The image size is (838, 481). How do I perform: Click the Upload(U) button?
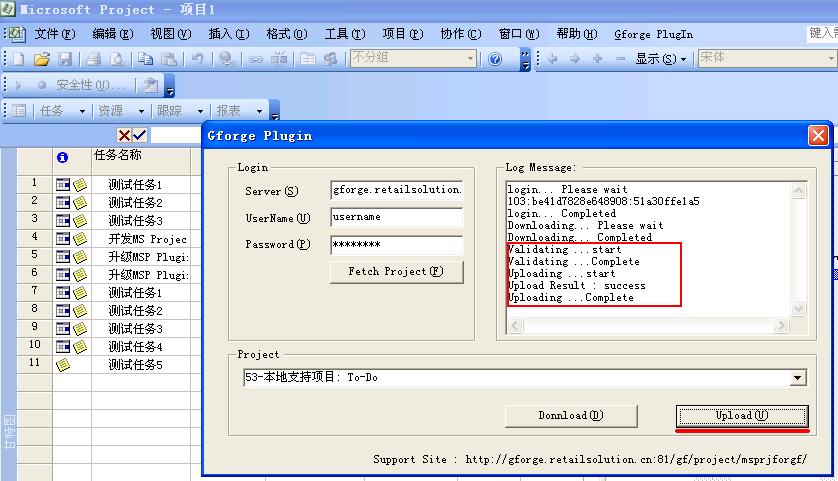pyautogui.click(x=742, y=415)
